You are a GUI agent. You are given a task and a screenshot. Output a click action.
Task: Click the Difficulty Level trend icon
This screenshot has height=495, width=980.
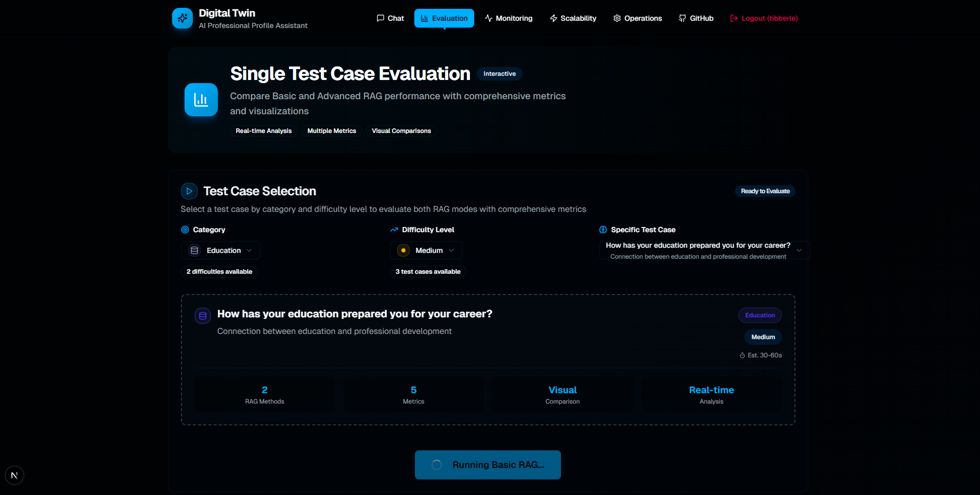tap(394, 229)
